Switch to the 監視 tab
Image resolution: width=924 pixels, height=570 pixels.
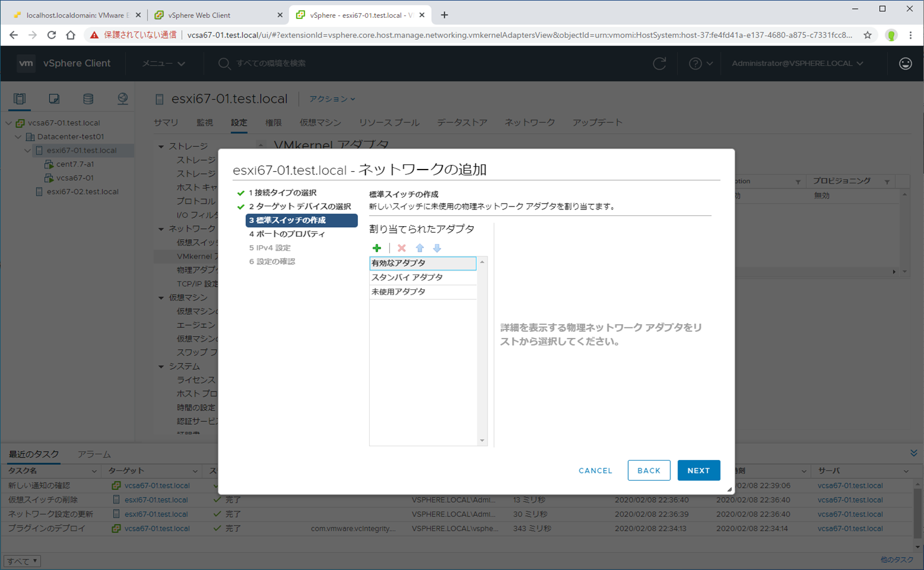(x=204, y=123)
